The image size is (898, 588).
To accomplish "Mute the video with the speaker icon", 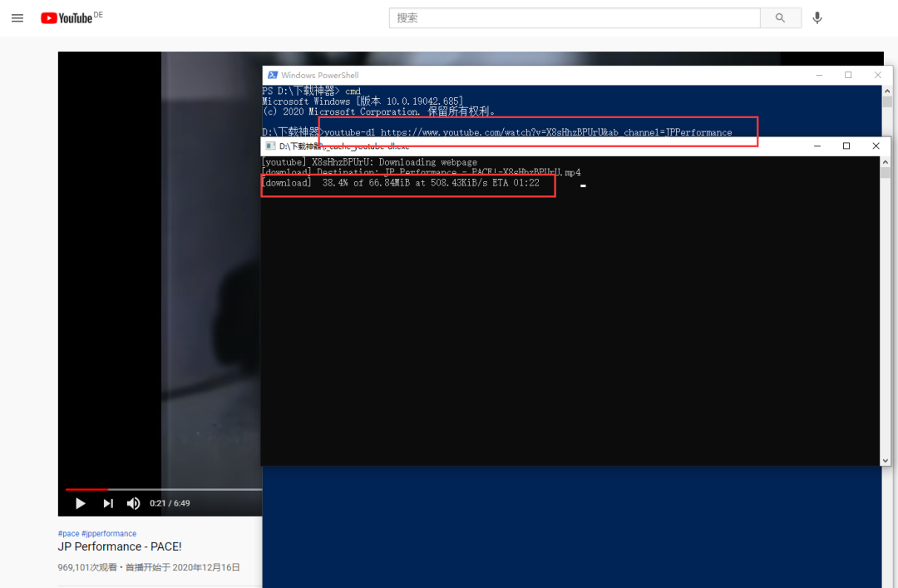I will click(x=133, y=503).
